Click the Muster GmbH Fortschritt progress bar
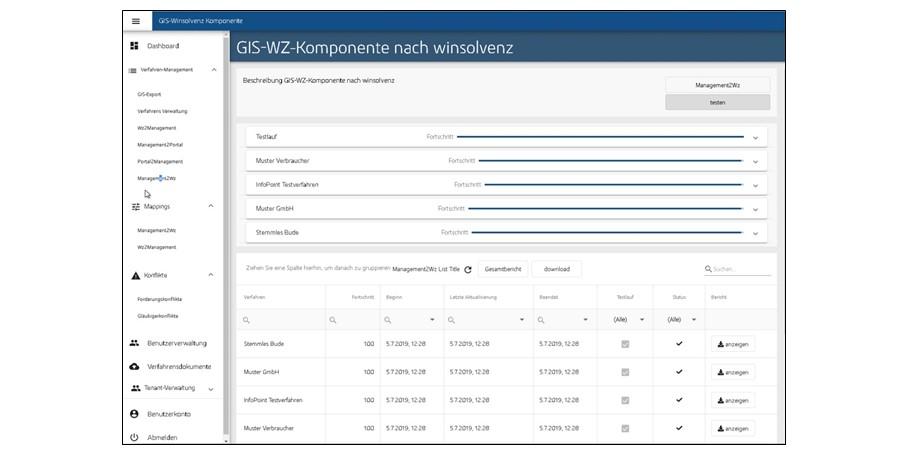This screenshot has height=454, width=907. (x=605, y=209)
